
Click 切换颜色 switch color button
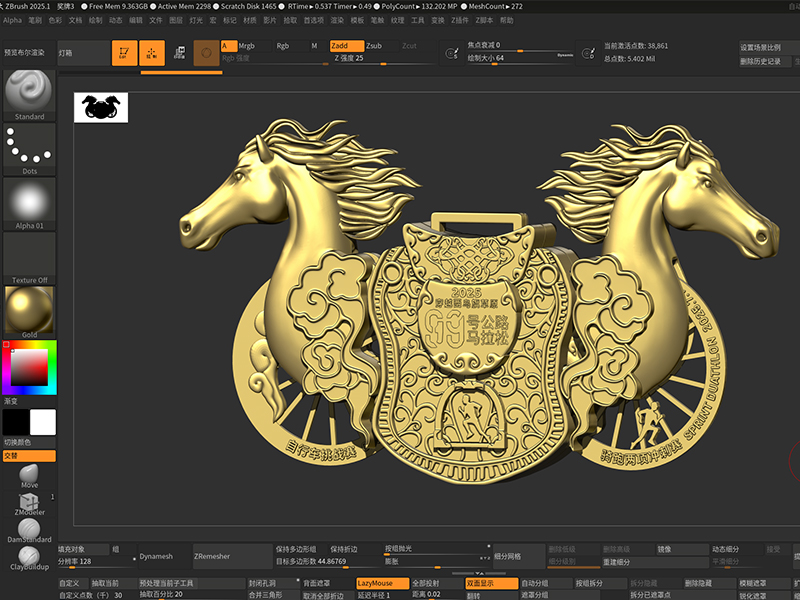pyautogui.click(x=29, y=442)
